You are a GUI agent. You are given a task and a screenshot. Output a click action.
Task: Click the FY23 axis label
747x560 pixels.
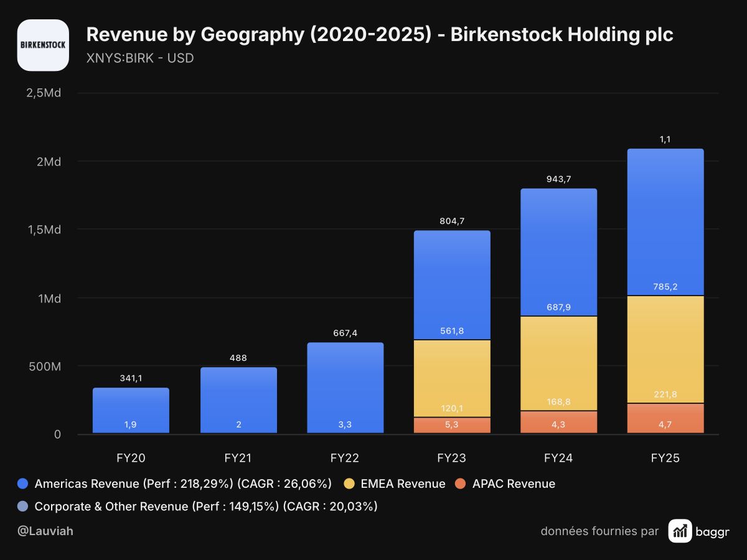point(453,459)
